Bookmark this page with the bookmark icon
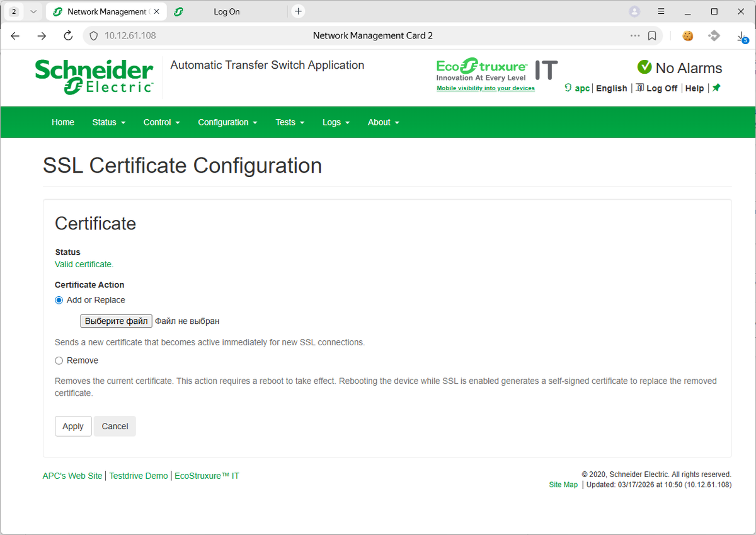This screenshot has width=756, height=535. click(x=652, y=36)
